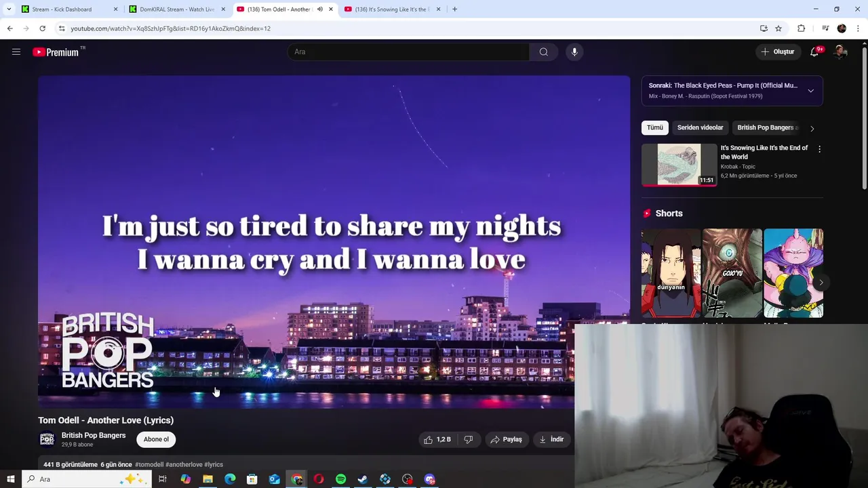
Task: Select Seriden videolar filter chip
Action: tap(700, 127)
